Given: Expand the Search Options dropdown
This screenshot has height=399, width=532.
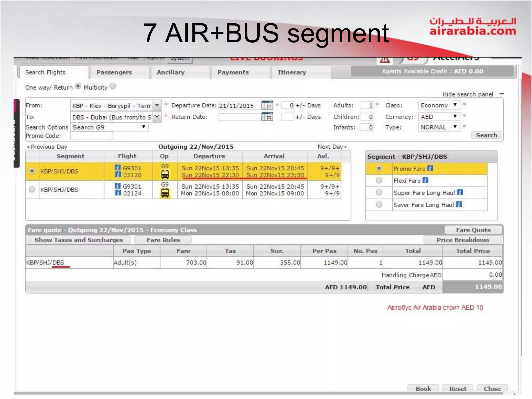Looking at the screenshot, I should [109, 127].
